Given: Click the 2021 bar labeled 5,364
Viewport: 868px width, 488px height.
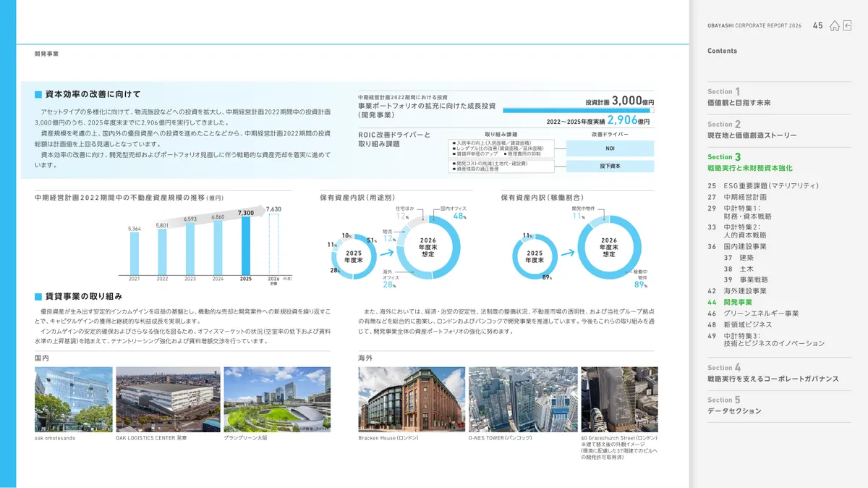Looking at the screenshot, I should coord(135,252).
